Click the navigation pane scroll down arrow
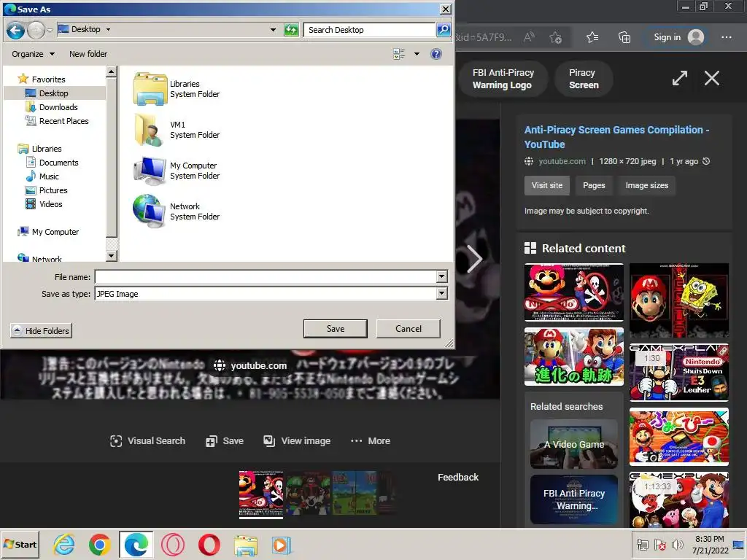This screenshot has width=747, height=560. coord(111,256)
